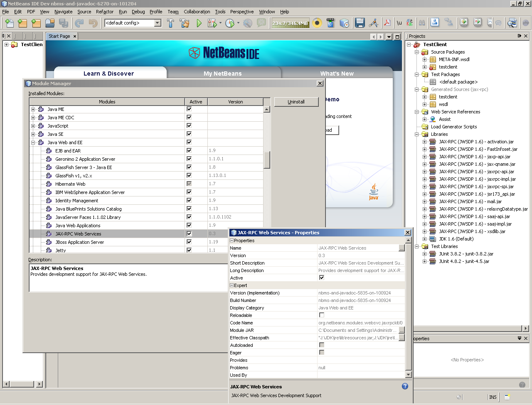Run the project with green play icon
532x405 pixels.
tap(199, 23)
